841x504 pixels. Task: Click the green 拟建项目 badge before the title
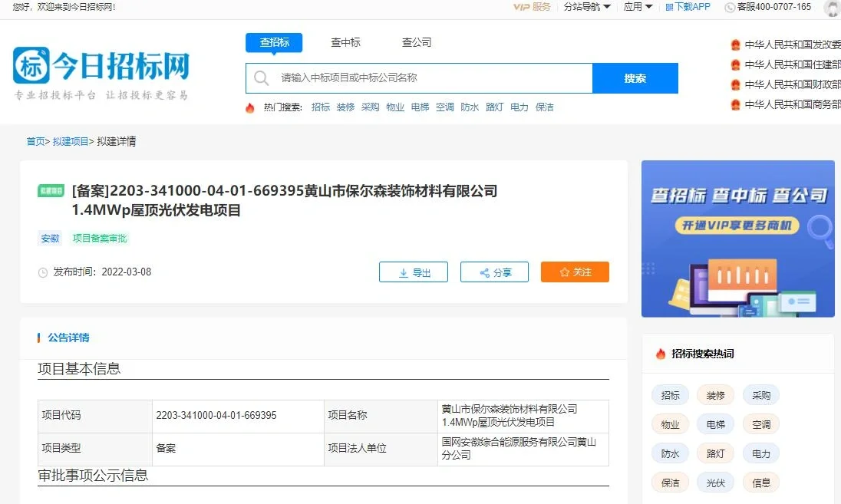(51, 191)
